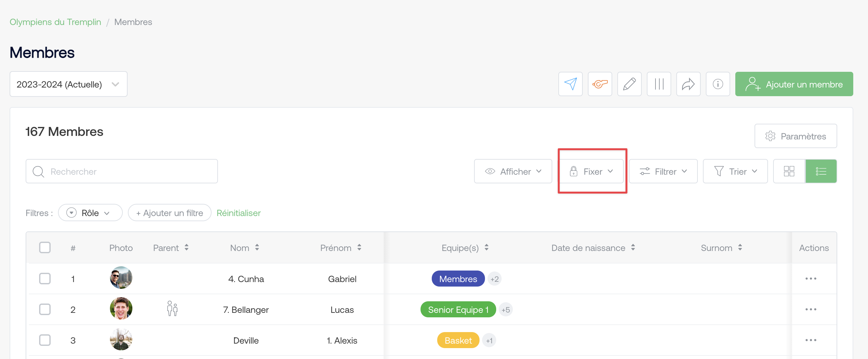Click the name '4. Cunha'

[246, 279]
